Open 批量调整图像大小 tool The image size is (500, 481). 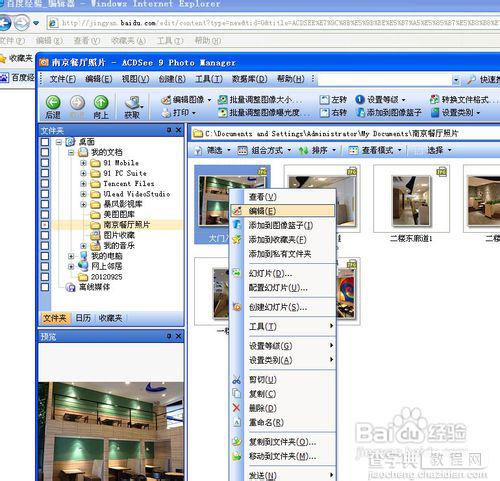260,100
